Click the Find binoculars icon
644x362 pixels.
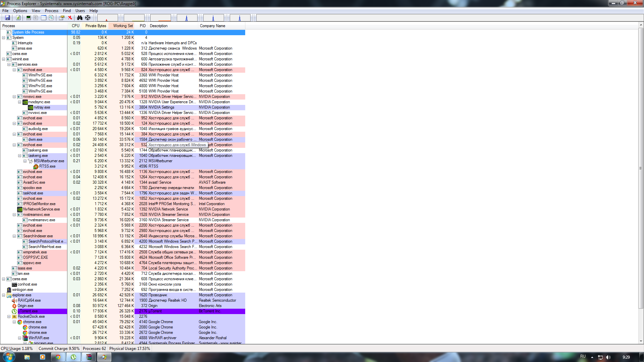[79, 18]
